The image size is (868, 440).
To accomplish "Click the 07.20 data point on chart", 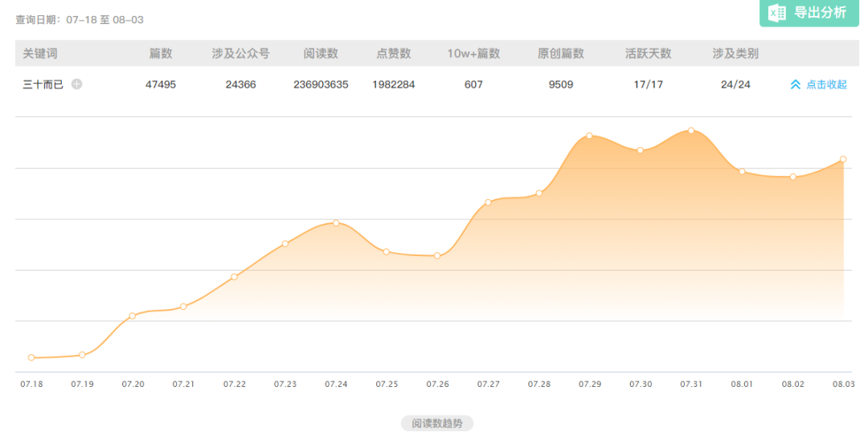I will [133, 316].
